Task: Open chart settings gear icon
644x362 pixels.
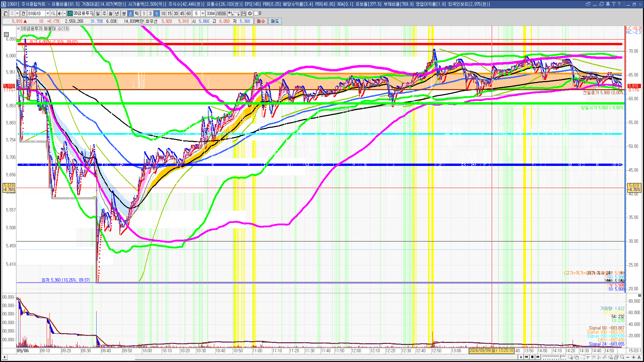Action: tap(250, 13)
